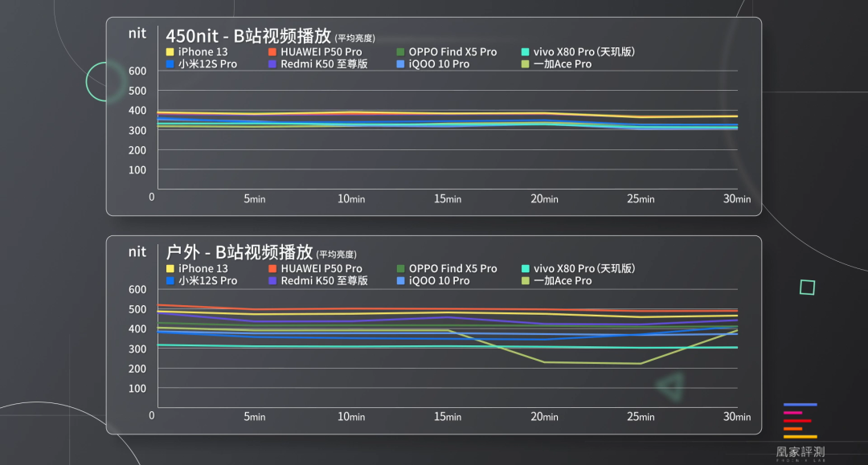Click '5min' x-axis label in 450nit chart
868x465 pixels.
pos(255,199)
